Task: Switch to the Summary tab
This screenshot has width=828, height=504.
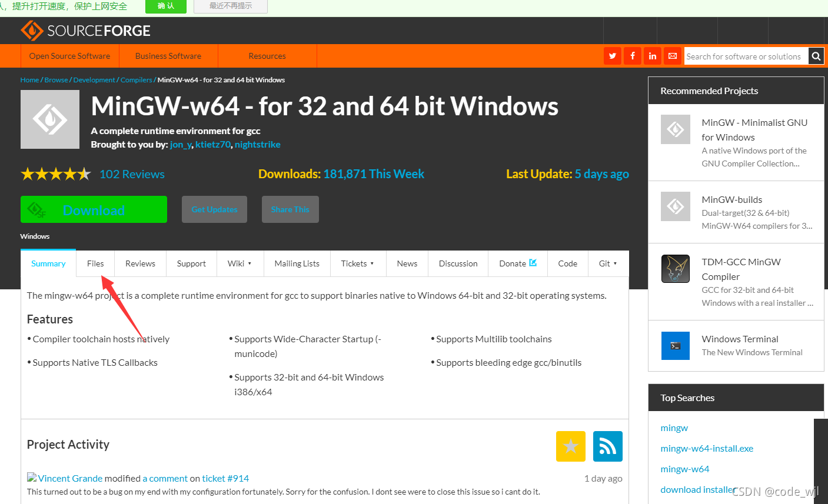Action: pyautogui.click(x=48, y=263)
